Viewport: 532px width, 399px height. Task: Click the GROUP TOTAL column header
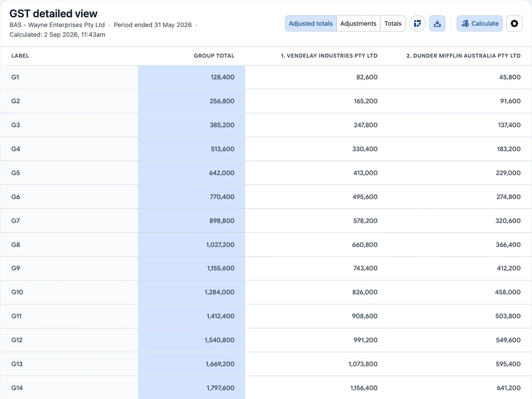coord(214,56)
